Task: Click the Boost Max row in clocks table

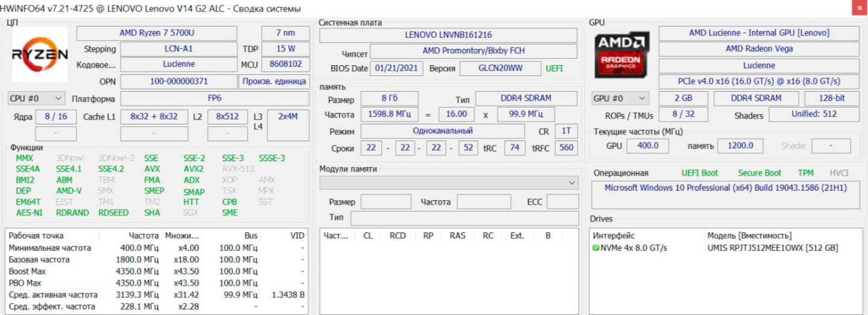Action: coord(157,272)
